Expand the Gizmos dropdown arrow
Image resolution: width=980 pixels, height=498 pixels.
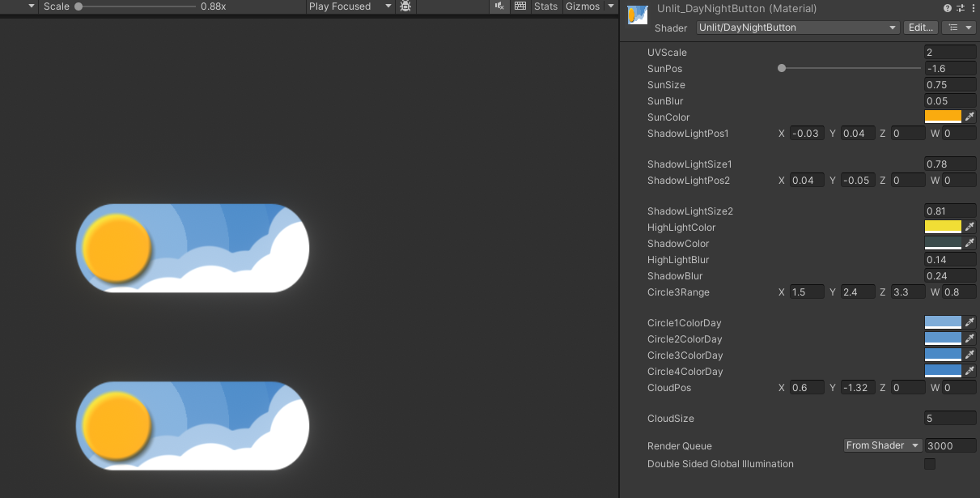click(x=611, y=6)
